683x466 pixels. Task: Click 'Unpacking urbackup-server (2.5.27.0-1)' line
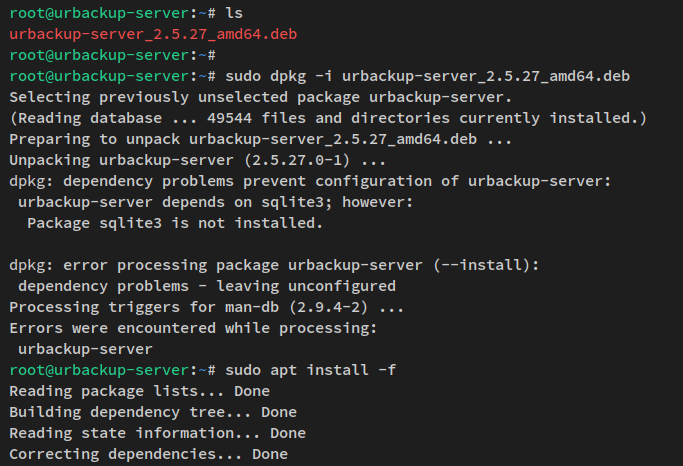coord(197,160)
